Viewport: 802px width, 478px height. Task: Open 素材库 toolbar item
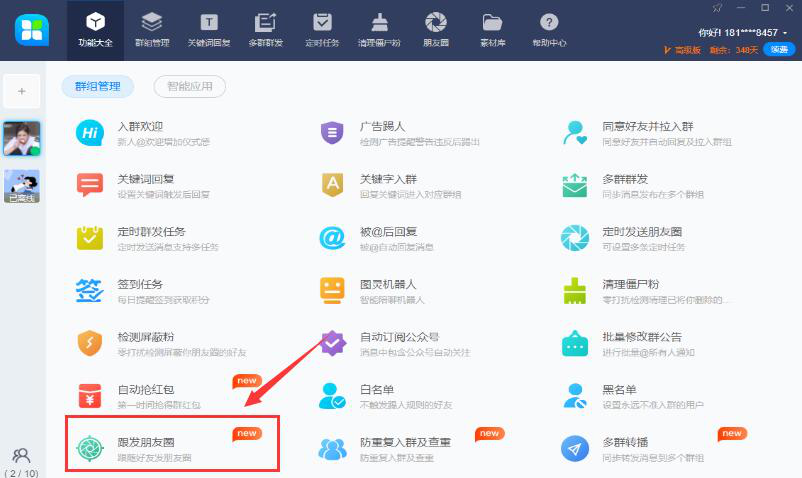pos(493,31)
